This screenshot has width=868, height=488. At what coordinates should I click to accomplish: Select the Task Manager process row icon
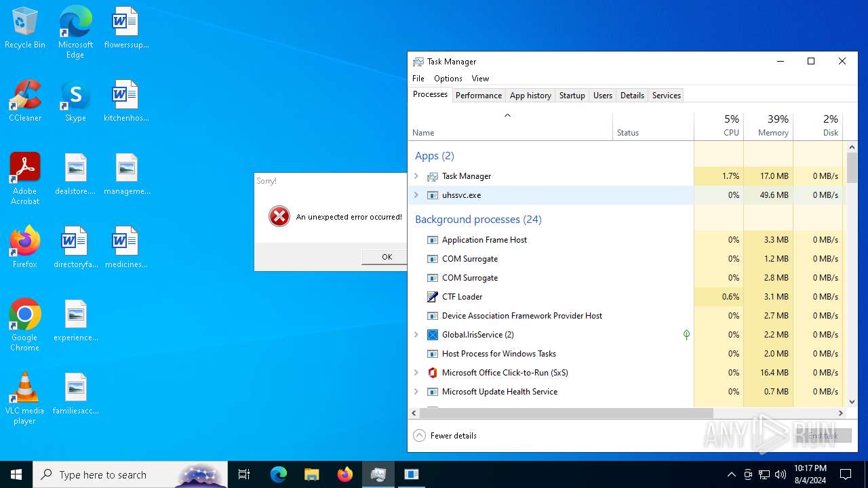pyautogui.click(x=433, y=176)
